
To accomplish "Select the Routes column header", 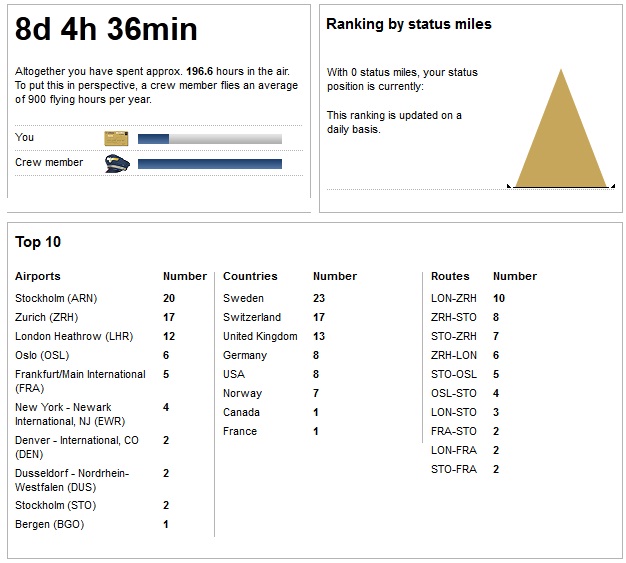I will pyautogui.click(x=450, y=276).
